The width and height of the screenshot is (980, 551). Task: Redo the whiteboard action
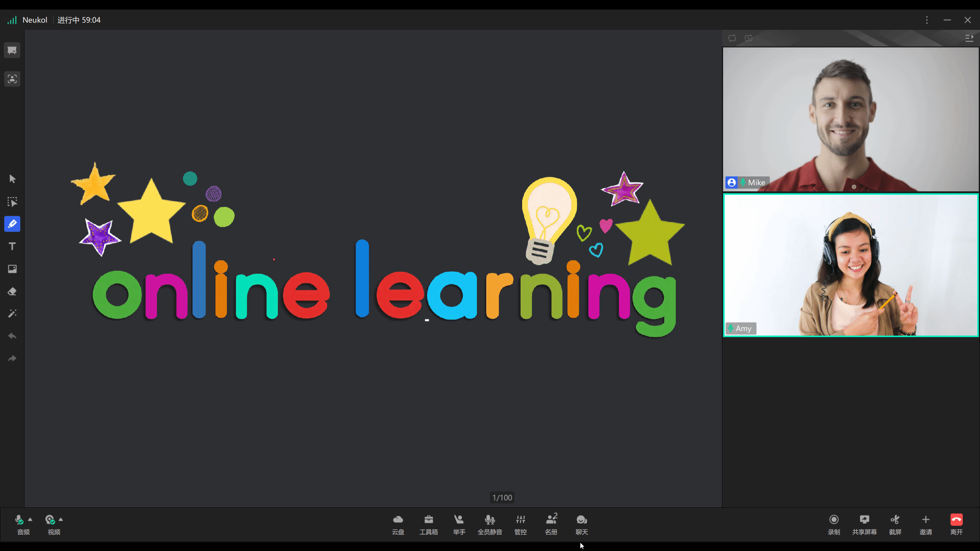click(12, 359)
